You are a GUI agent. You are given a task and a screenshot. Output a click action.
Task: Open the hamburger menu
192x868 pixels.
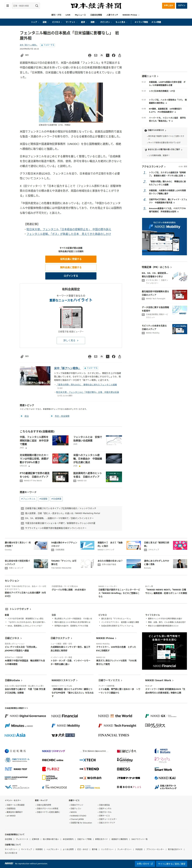tap(7, 5)
